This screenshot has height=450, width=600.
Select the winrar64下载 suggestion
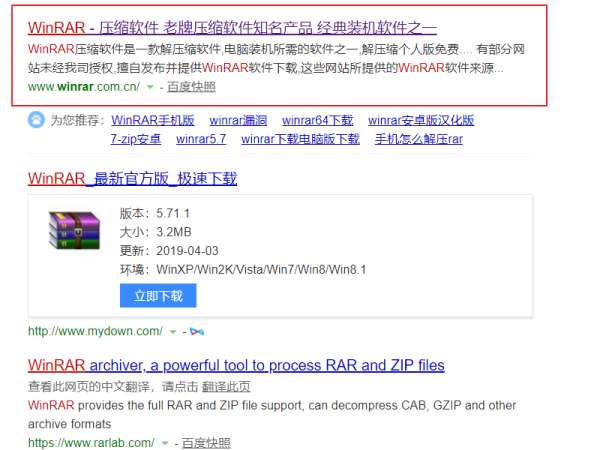(318, 120)
